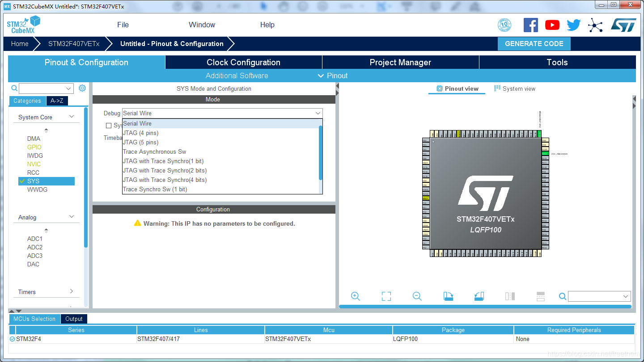Select NVIC peripheral
Viewport: 644px width, 362px height.
click(x=34, y=164)
